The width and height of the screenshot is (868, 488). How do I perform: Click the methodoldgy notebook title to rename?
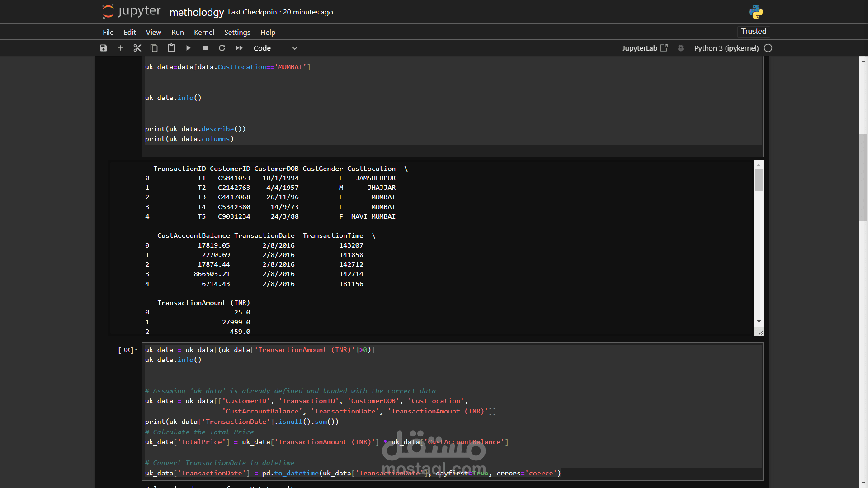197,12
